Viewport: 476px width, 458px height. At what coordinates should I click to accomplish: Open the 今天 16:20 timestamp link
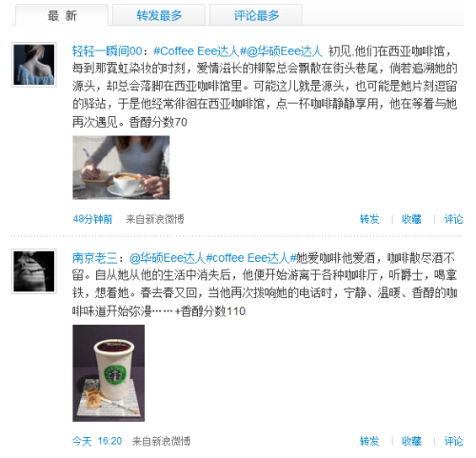(x=97, y=441)
